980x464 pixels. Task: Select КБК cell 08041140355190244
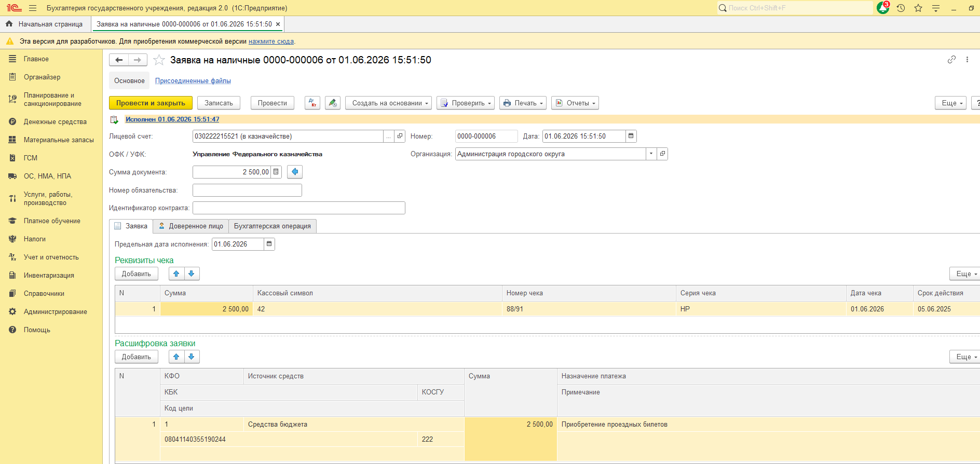(x=289, y=439)
